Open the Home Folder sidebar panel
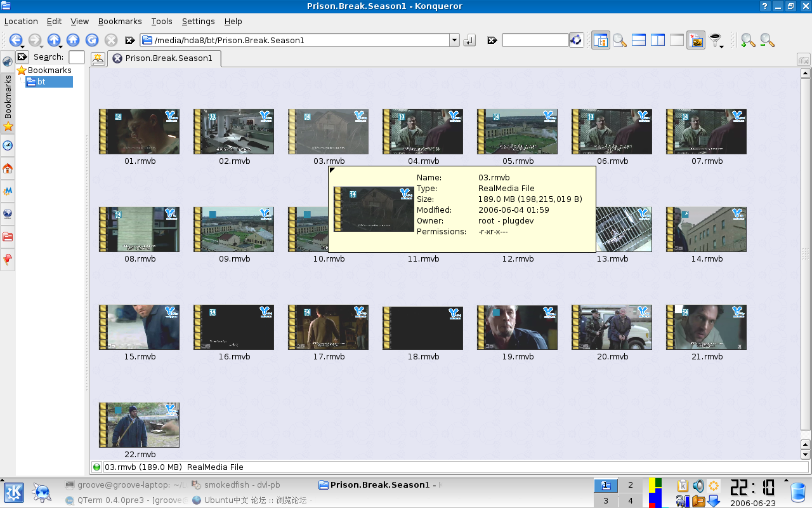This screenshot has height=508, width=812. click(x=8, y=168)
